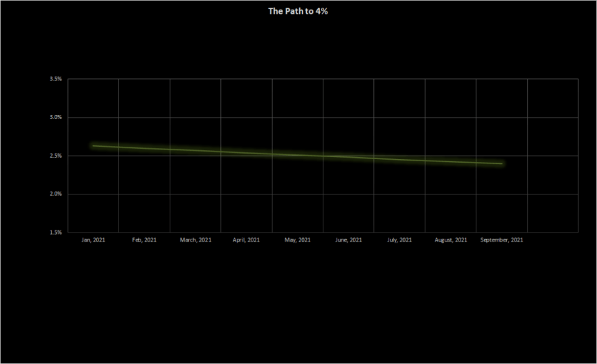Select the 3.5% y-axis label
This screenshot has width=597, height=364.
coord(55,80)
